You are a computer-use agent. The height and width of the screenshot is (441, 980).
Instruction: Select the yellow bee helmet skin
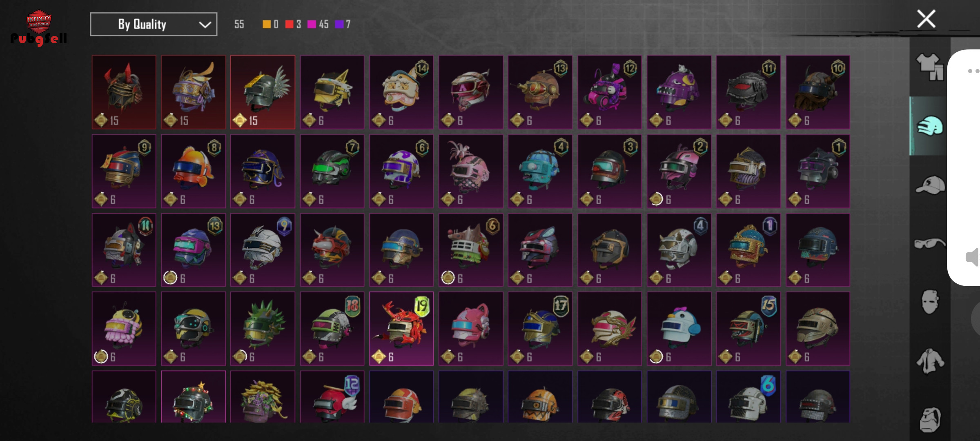(x=124, y=328)
